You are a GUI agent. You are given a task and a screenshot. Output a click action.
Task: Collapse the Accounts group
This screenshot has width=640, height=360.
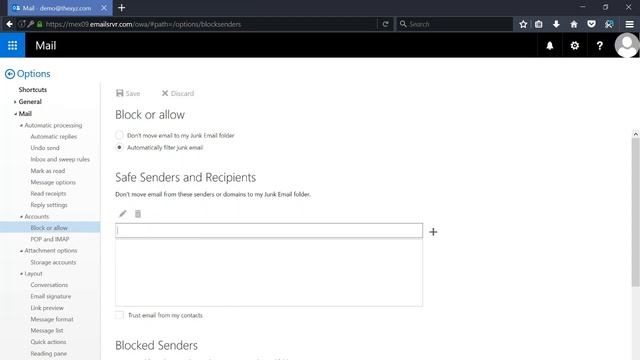(21, 216)
